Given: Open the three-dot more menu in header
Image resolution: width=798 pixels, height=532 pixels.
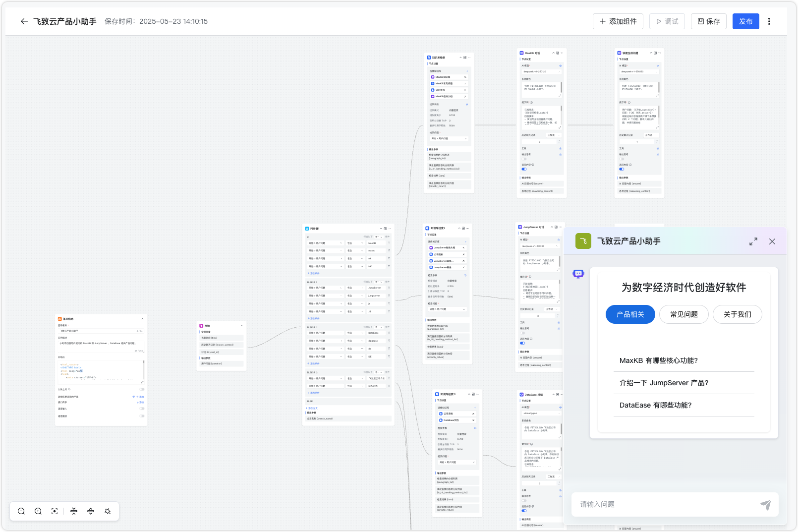Looking at the screenshot, I should coord(769,21).
